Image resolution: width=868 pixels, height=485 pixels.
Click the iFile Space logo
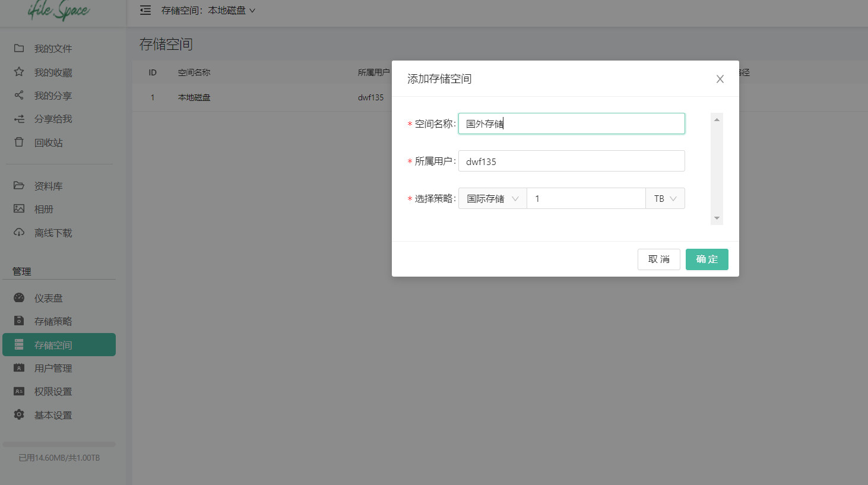coord(59,11)
